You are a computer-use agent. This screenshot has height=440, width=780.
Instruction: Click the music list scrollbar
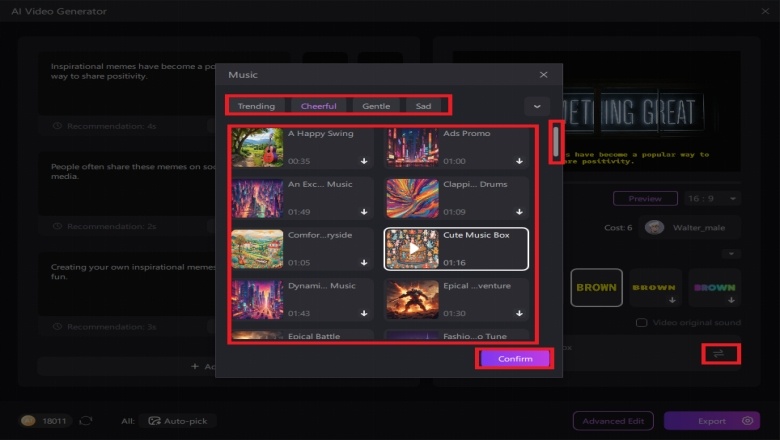point(556,142)
